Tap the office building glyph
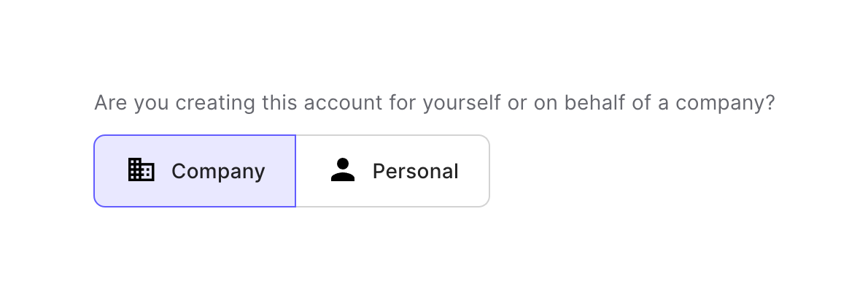 (x=141, y=170)
